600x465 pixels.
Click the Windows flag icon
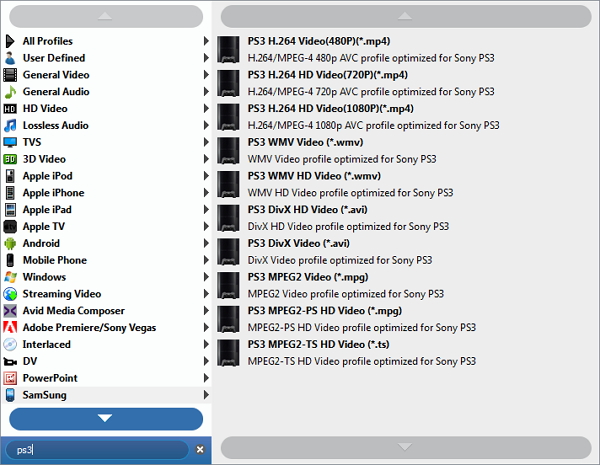point(10,277)
